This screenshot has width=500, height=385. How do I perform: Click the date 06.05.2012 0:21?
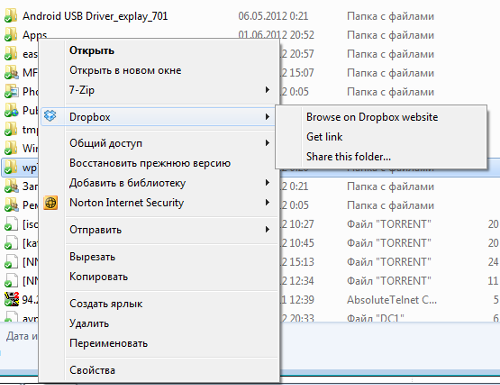point(273,16)
